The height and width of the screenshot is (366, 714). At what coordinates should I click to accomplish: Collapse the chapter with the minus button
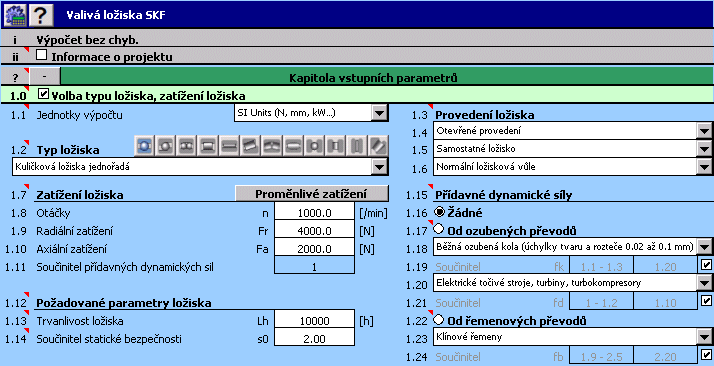pyautogui.click(x=45, y=77)
